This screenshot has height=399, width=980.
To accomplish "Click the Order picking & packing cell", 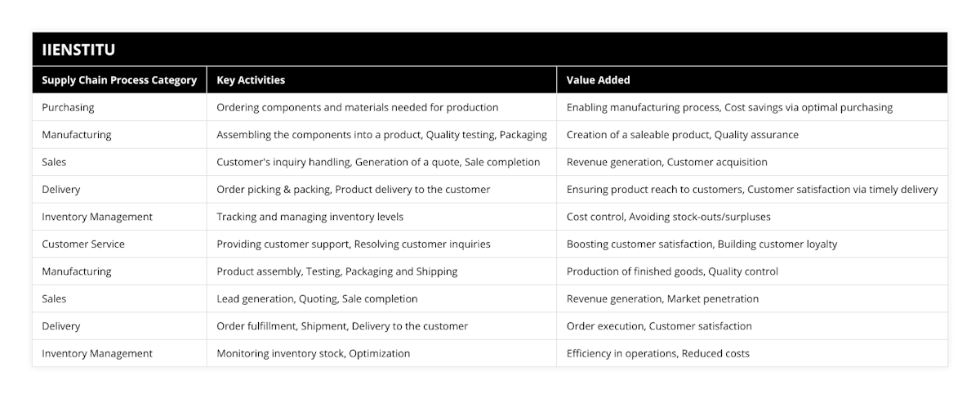I will (x=353, y=189).
